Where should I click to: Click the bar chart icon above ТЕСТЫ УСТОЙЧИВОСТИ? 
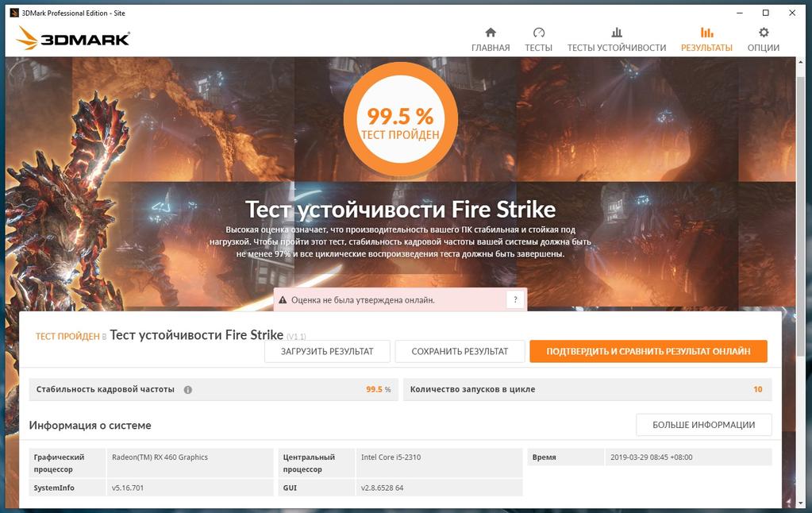616,33
